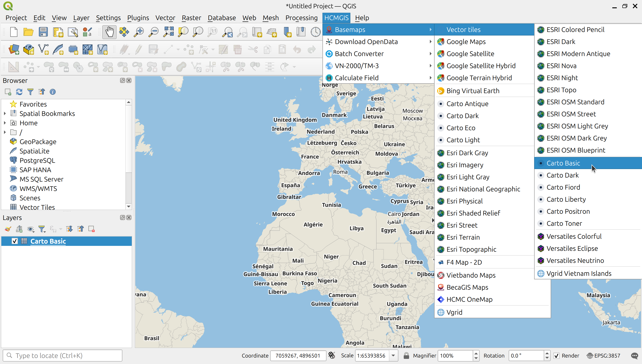Open the Style Manager
Screen dimensions: 642x364
[87, 32]
